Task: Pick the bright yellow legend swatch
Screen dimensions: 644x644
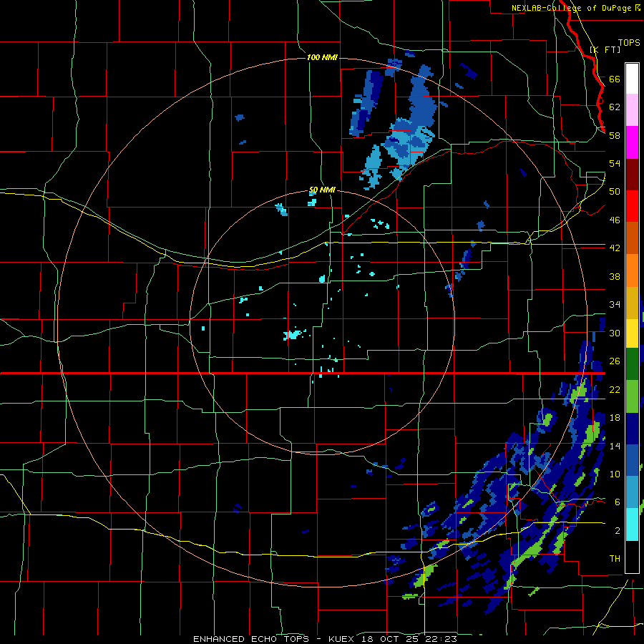Action: (x=632, y=333)
